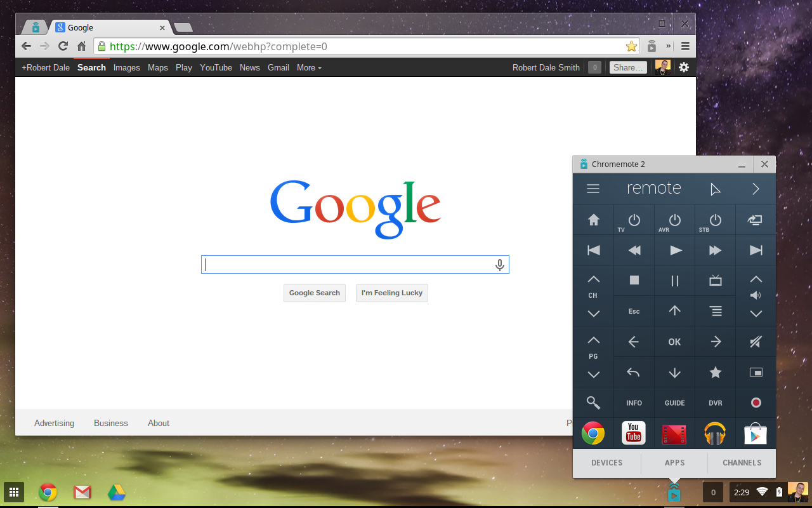Open YouTube in the Google bar

click(x=216, y=67)
